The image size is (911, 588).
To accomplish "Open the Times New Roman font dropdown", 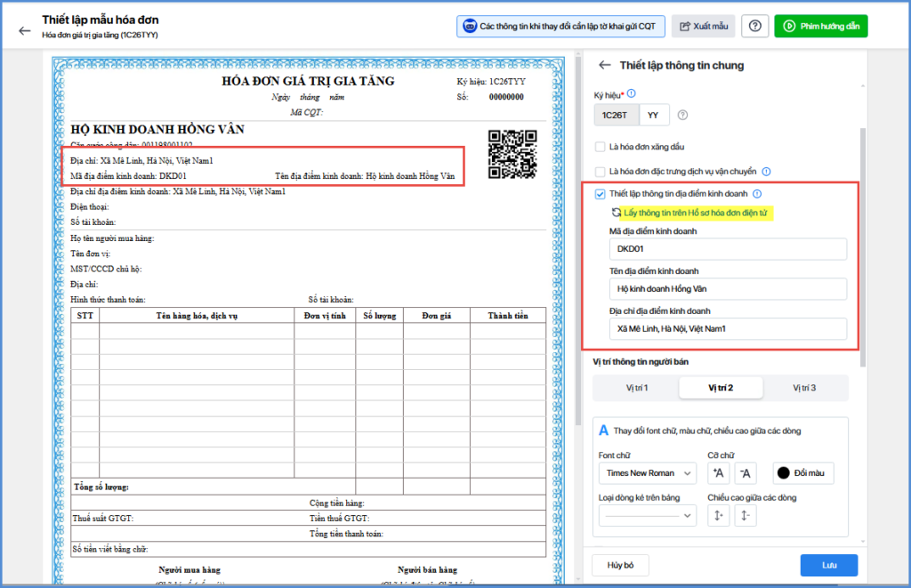I will [x=648, y=473].
